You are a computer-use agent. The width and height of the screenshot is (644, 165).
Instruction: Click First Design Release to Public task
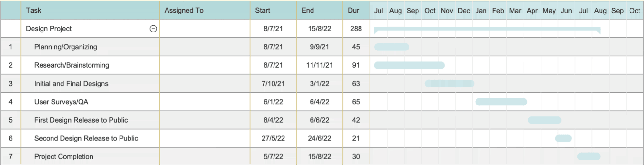tap(81, 120)
